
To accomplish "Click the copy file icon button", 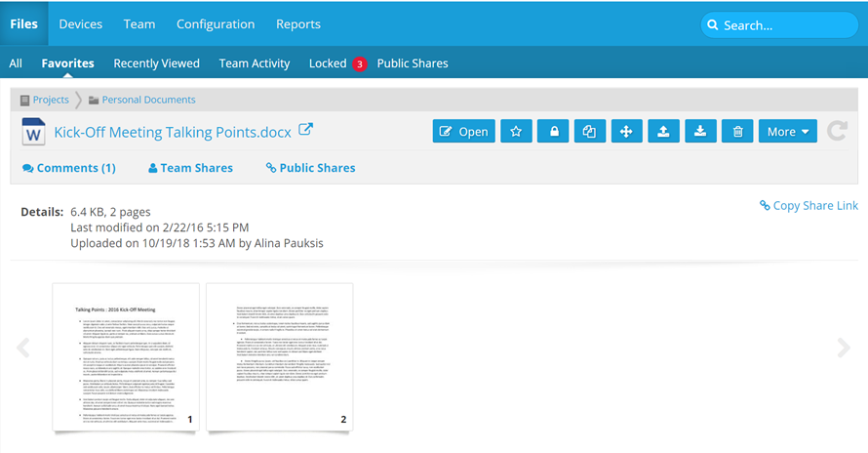I will 590,132.
